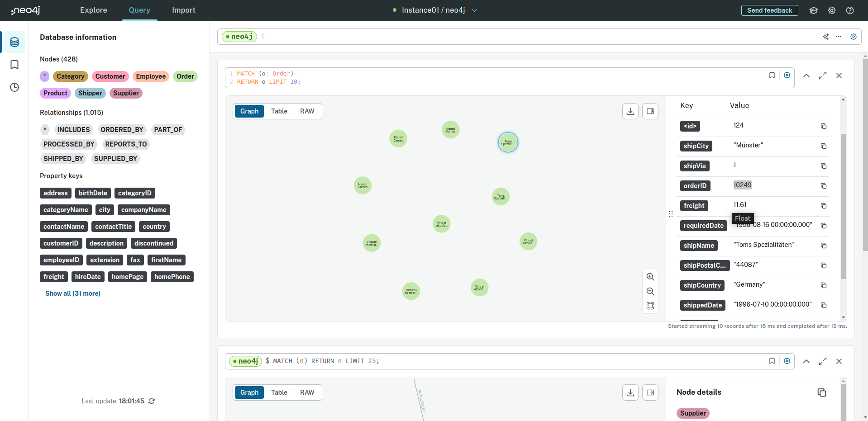Open the help question mark icon
This screenshot has height=421, width=868.
point(850,10)
